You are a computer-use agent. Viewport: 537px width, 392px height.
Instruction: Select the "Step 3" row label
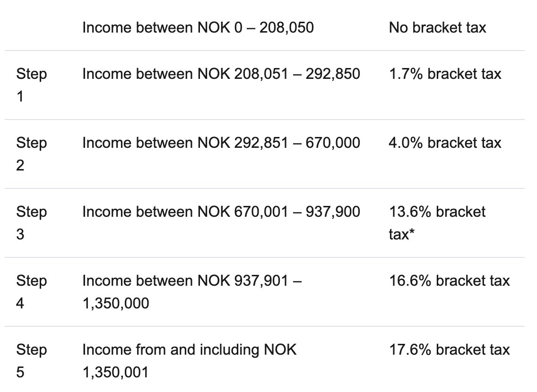coord(31,223)
